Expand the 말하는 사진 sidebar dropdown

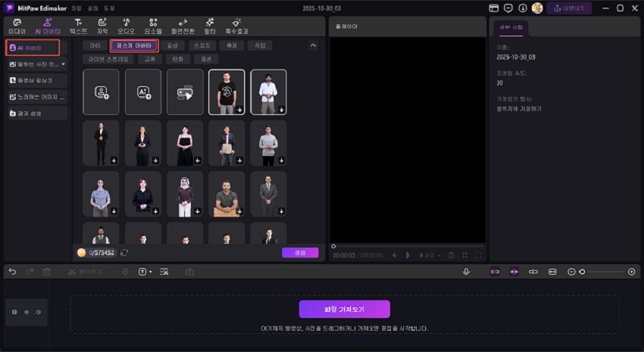click(64, 64)
